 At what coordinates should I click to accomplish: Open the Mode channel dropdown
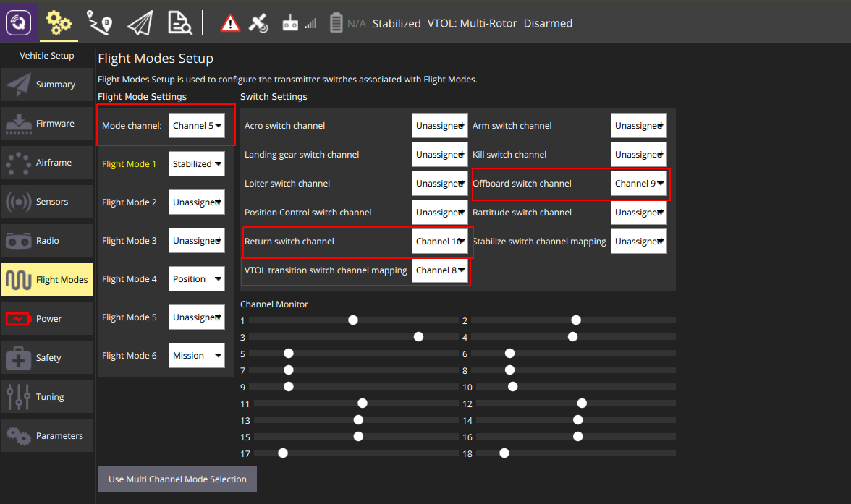pyautogui.click(x=197, y=126)
